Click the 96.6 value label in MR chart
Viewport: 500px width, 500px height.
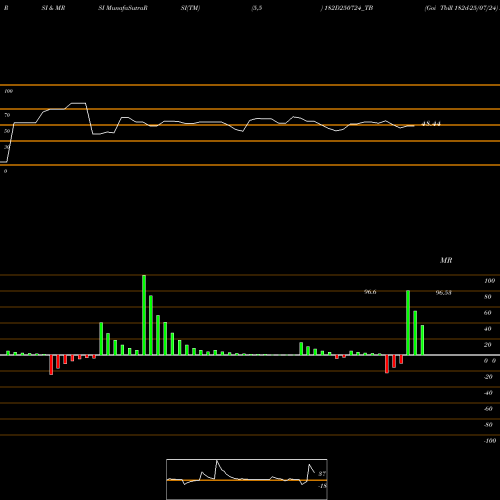click(370, 292)
